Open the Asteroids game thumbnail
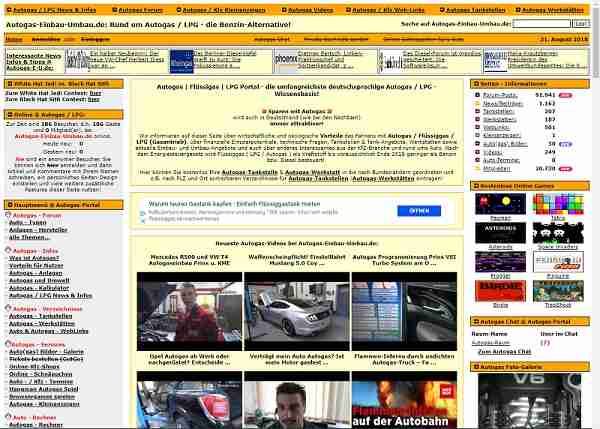 pos(500,232)
